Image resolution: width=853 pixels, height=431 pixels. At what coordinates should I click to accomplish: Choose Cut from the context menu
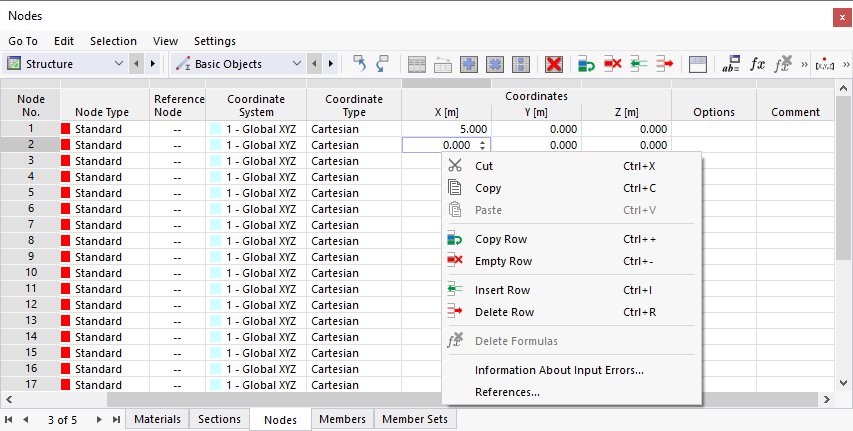(x=571, y=166)
